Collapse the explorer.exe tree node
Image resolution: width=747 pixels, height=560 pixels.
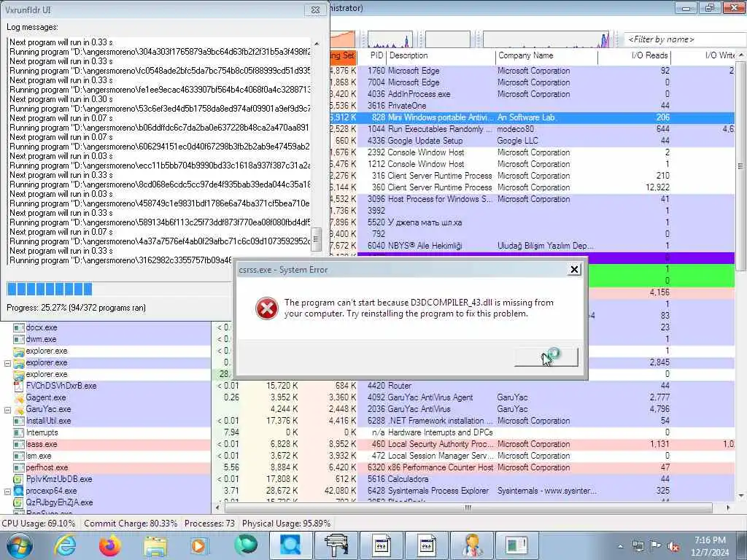point(7,363)
